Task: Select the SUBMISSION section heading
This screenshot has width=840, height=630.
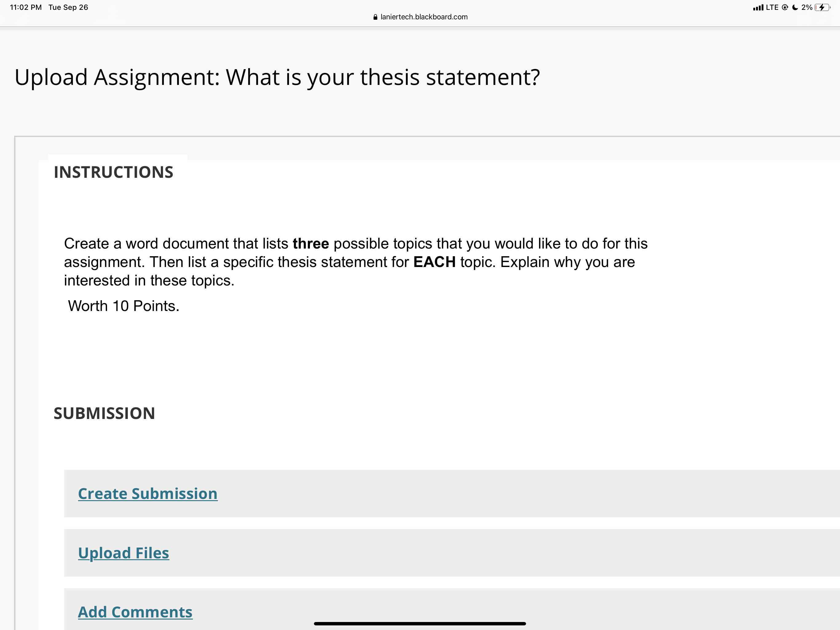Action: click(x=105, y=413)
